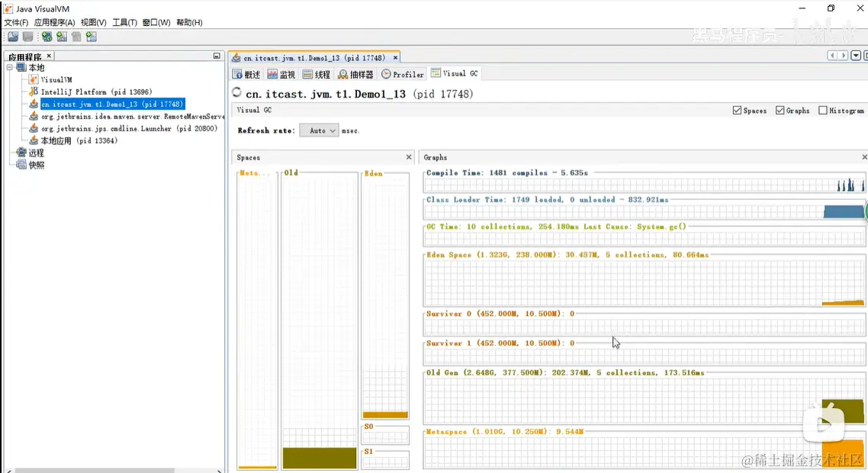Switch to the 线程 tab
This screenshot has width=868, height=473.
coord(316,74)
